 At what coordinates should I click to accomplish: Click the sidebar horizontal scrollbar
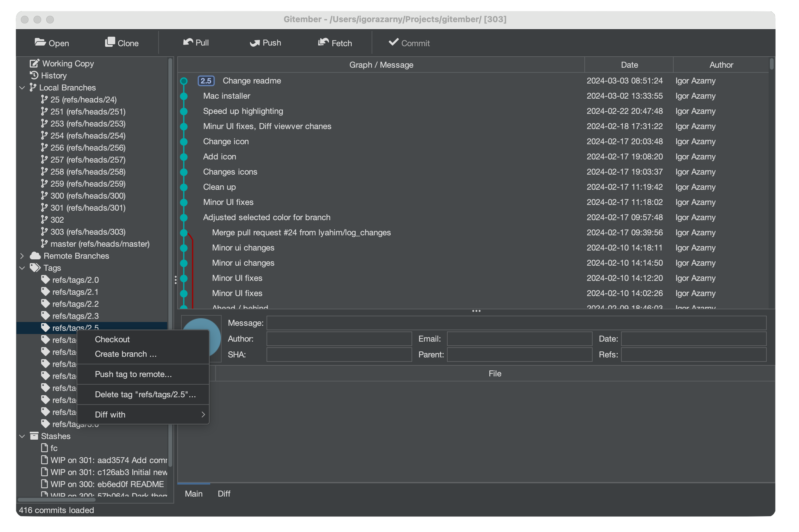coord(56,499)
